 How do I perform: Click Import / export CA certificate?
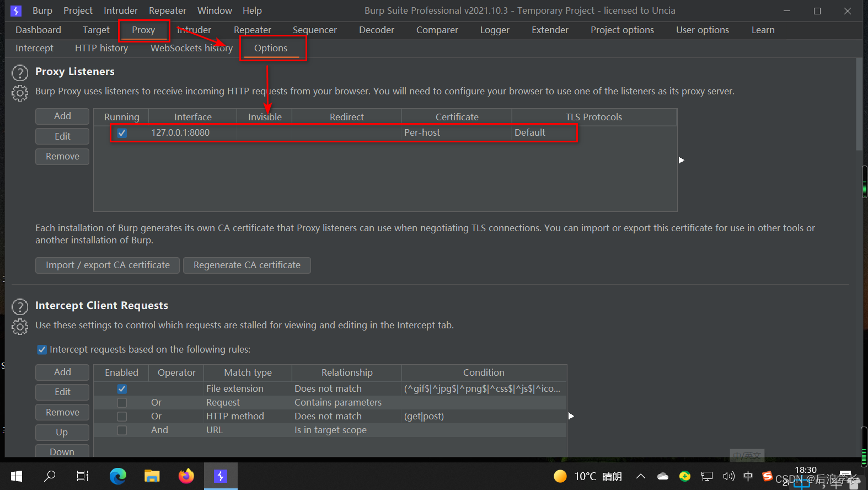click(x=108, y=265)
